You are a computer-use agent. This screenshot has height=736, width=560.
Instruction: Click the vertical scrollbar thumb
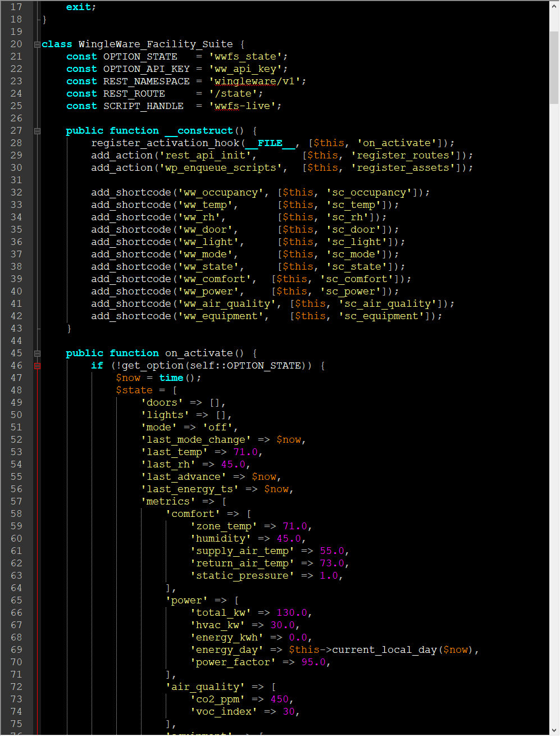pyautogui.click(x=554, y=67)
